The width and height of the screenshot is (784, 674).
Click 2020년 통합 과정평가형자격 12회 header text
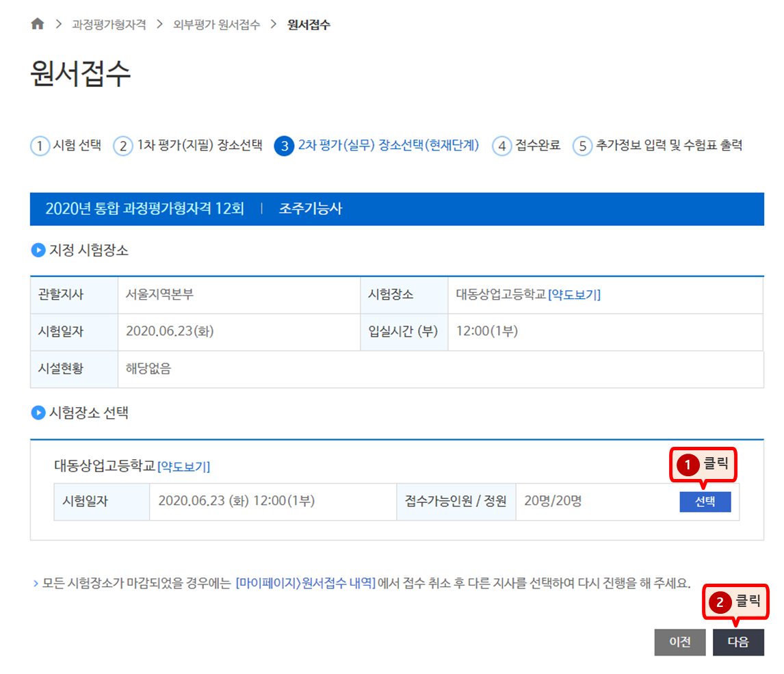tap(144, 209)
